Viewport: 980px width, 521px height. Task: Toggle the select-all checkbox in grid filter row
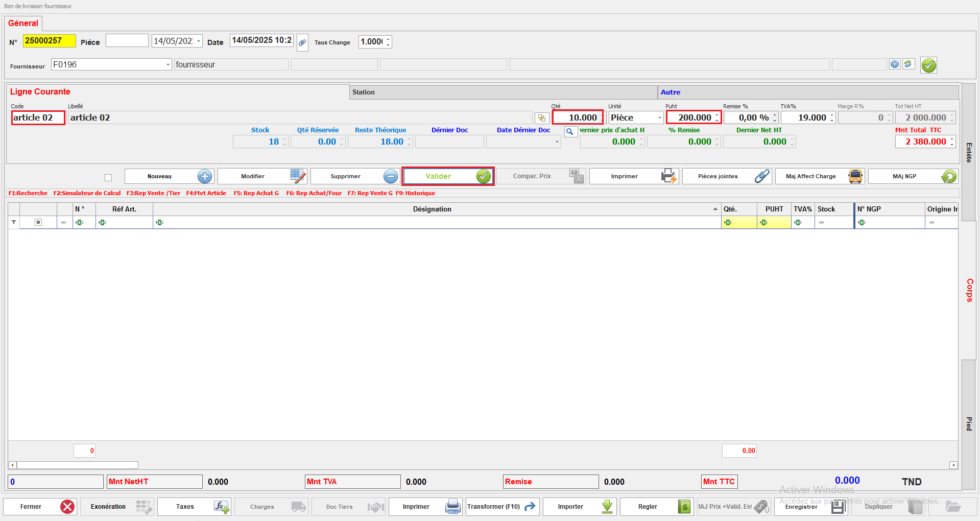click(x=38, y=222)
